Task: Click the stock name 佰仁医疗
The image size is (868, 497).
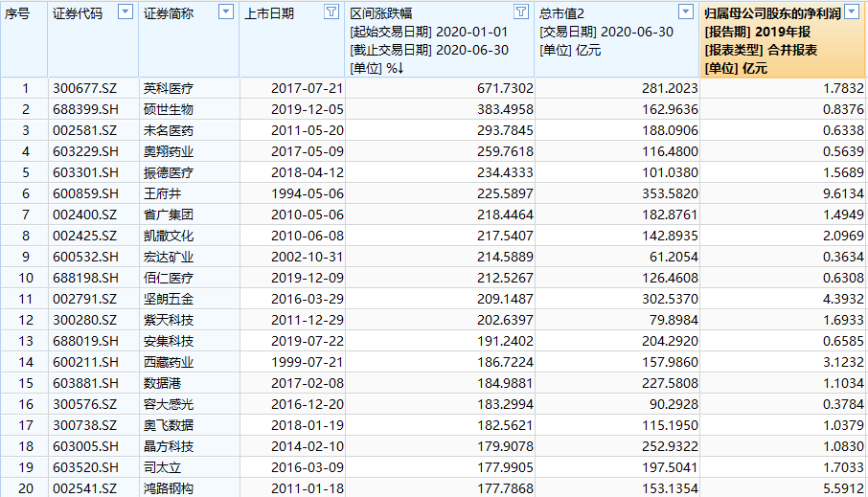Action: 169,278
